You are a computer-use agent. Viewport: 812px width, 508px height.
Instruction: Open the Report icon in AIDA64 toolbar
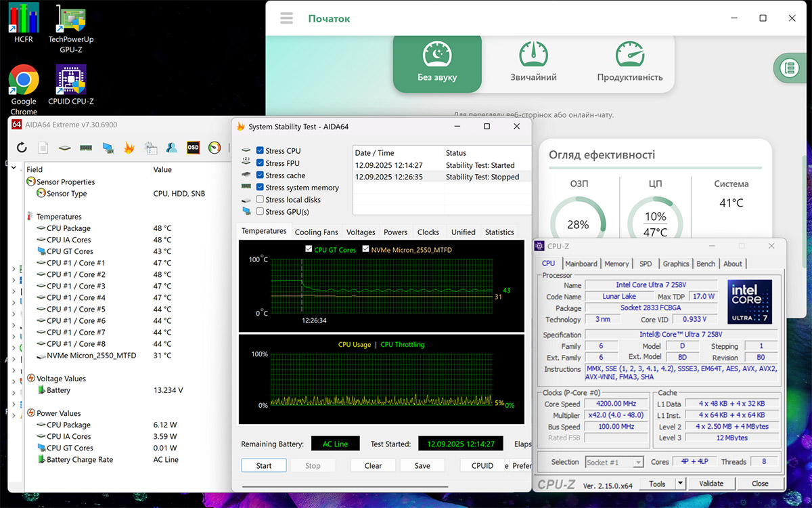(x=43, y=148)
